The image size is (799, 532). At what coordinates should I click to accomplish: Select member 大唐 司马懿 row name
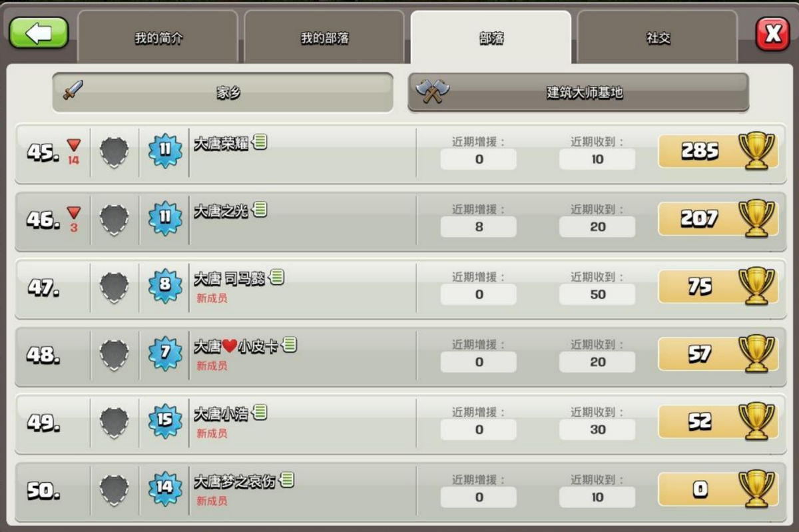click(230, 278)
